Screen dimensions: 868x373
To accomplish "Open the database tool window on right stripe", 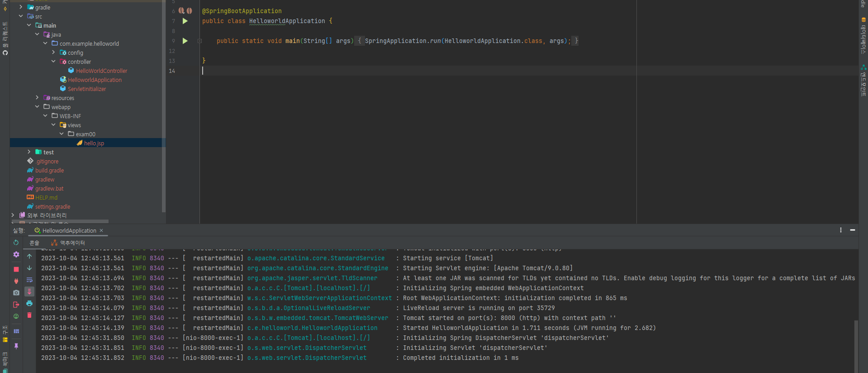I will coord(863,36).
